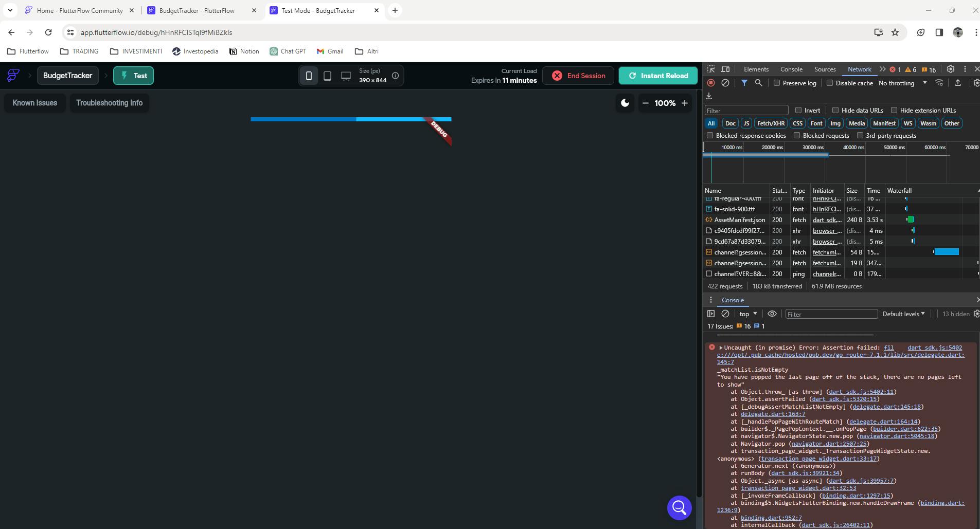Click the Instant Reload button
Viewport: 980px width, 529px height.
tap(658, 76)
